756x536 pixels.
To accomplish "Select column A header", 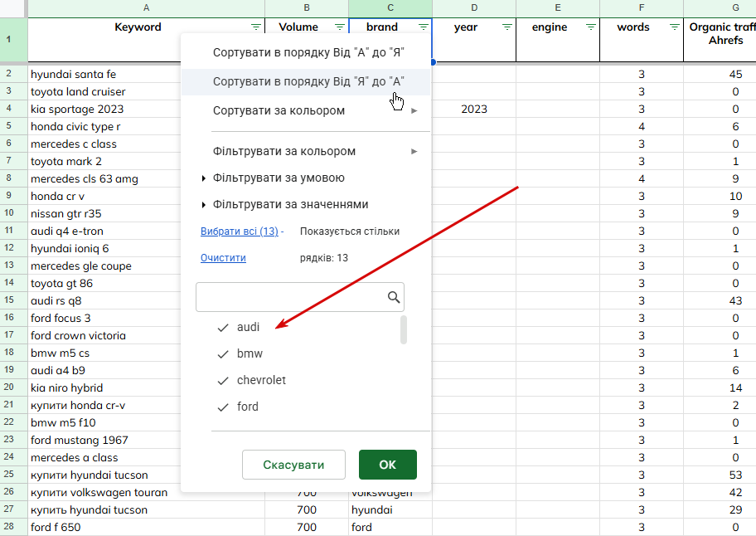I will (x=146, y=7).
